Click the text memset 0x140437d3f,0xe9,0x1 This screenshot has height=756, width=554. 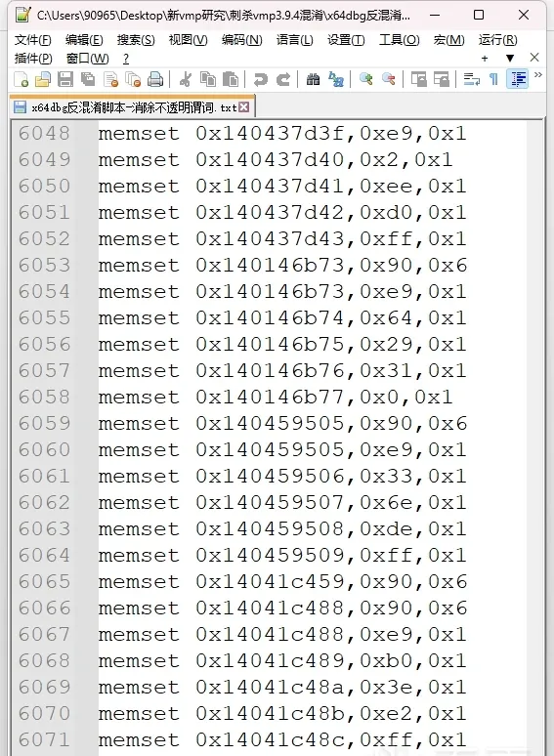282,133
